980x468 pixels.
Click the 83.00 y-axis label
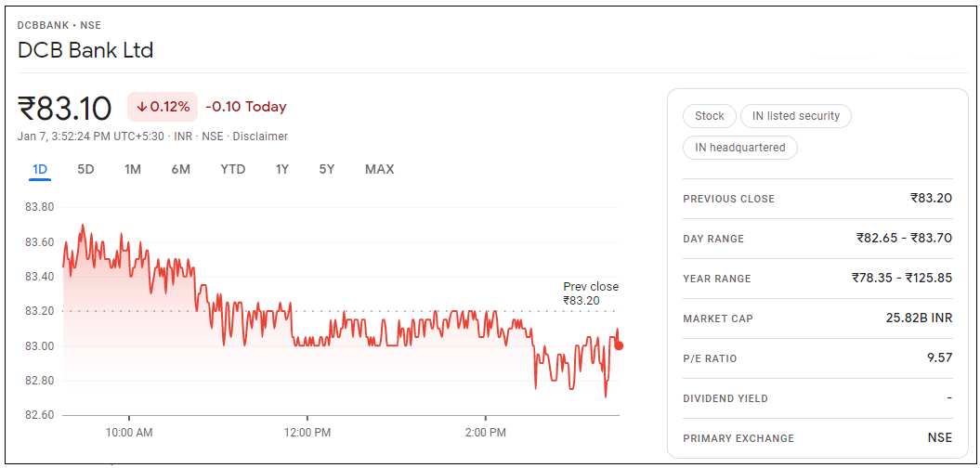[39, 346]
